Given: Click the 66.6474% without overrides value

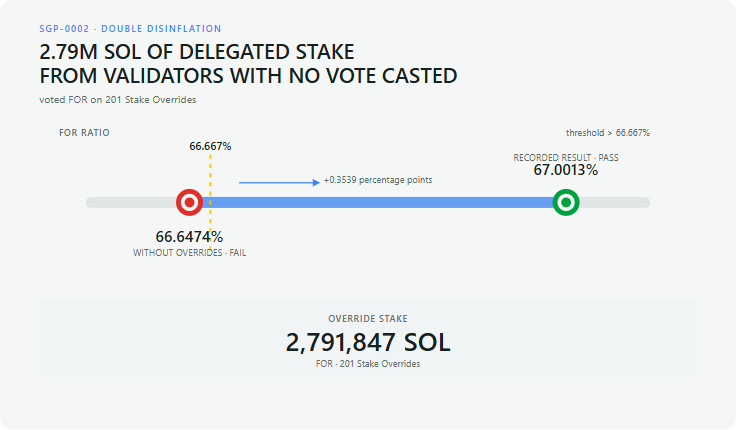Looking at the screenshot, I should coord(189,237).
